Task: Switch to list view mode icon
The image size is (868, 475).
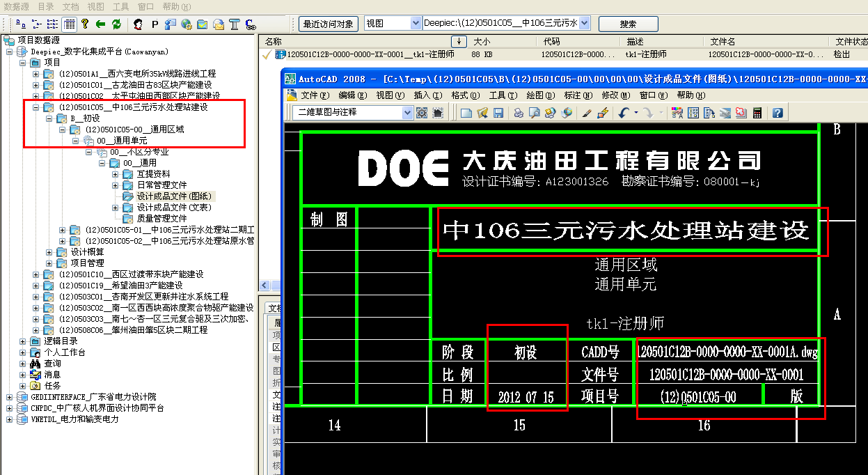Action: [53, 24]
